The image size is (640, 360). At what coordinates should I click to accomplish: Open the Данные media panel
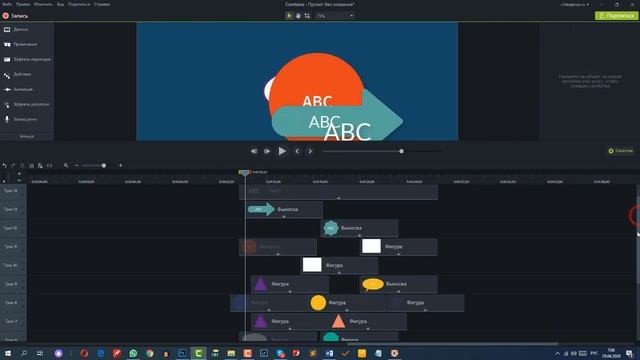point(27,29)
